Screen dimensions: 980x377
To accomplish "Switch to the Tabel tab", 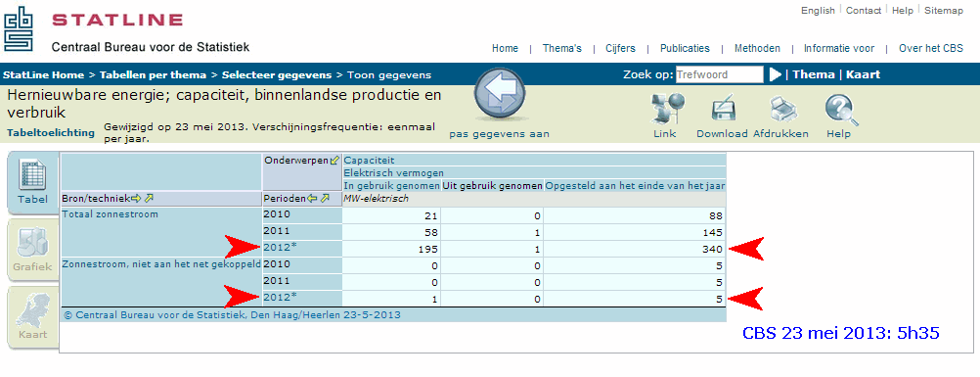I will click(32, 183).
